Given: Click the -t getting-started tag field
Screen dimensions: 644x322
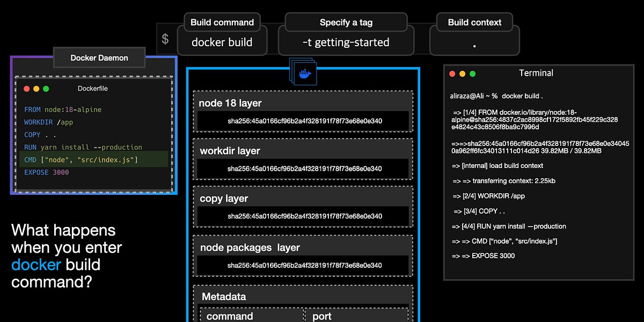Looking at the screenshot, I should pos(346,41).
